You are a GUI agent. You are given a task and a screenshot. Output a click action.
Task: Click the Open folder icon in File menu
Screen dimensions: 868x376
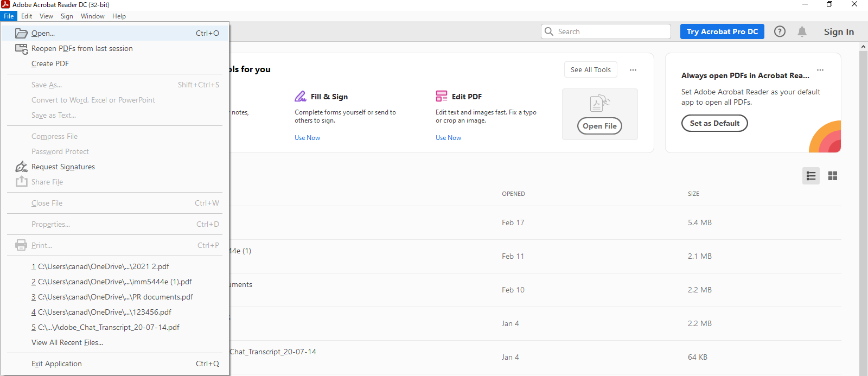coord(21,33)
